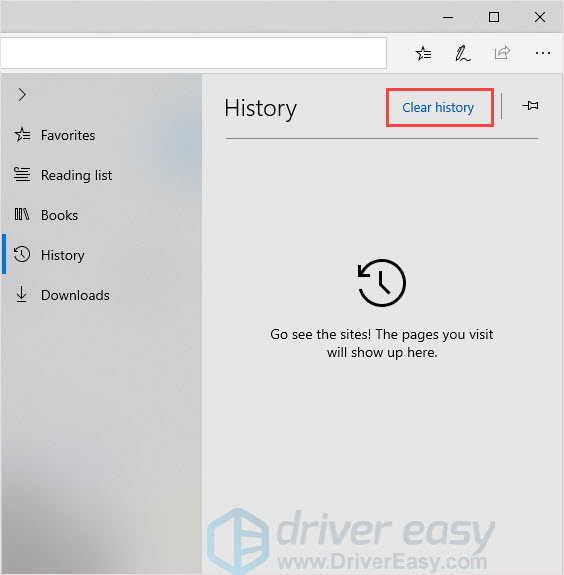Click the Downloads arrow icon in sidebar
Viewport: 564px width, 575px height.
(21, 294)
